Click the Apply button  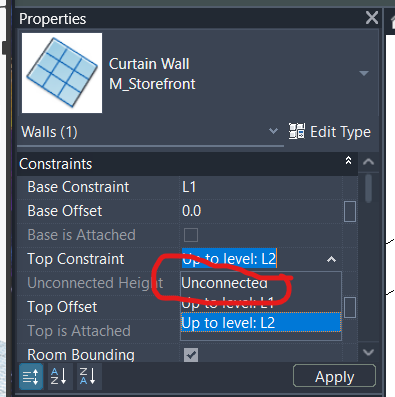[334, 377]
